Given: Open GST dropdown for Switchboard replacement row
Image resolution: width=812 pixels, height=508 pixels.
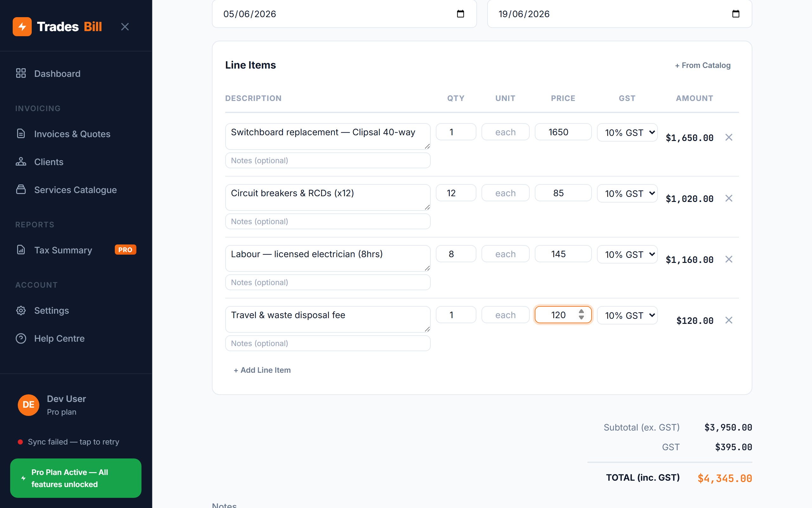Looking at the screenshot, I should tap(627, 133).
